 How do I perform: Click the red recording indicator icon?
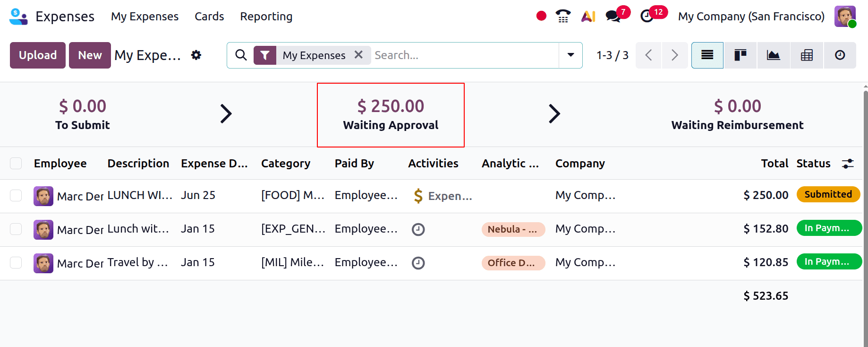pos(541,16)
